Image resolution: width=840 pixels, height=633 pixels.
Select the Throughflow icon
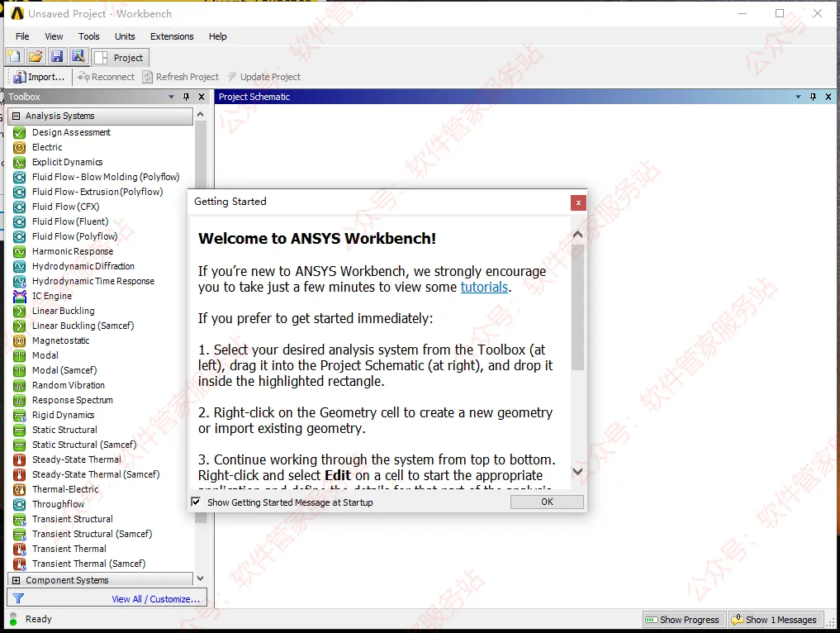coord(19,504)
